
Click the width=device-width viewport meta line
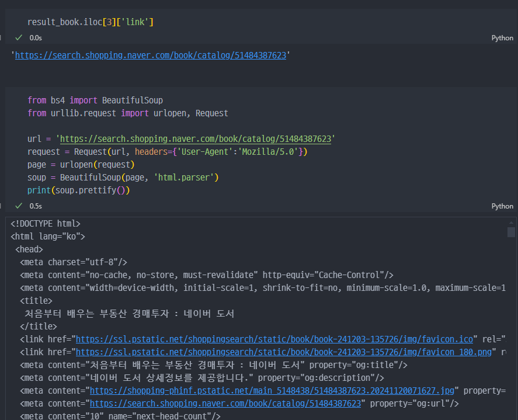(263, 288)
